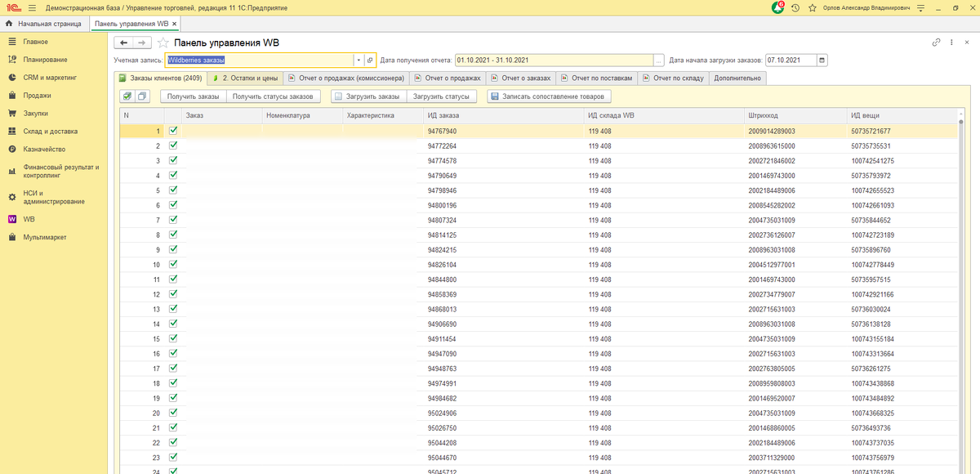Open Склад и доставка section

[50, 132]
